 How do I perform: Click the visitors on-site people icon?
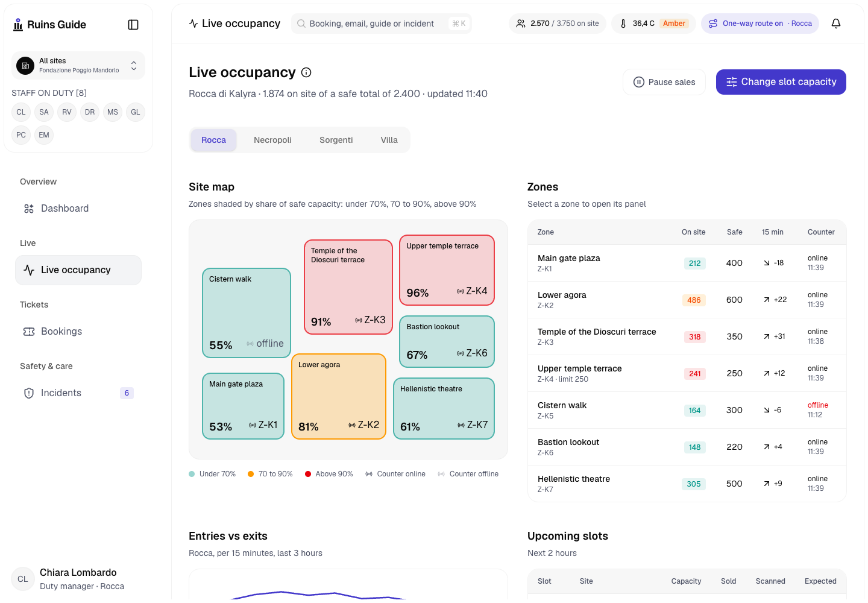click(x=521, y=24)
